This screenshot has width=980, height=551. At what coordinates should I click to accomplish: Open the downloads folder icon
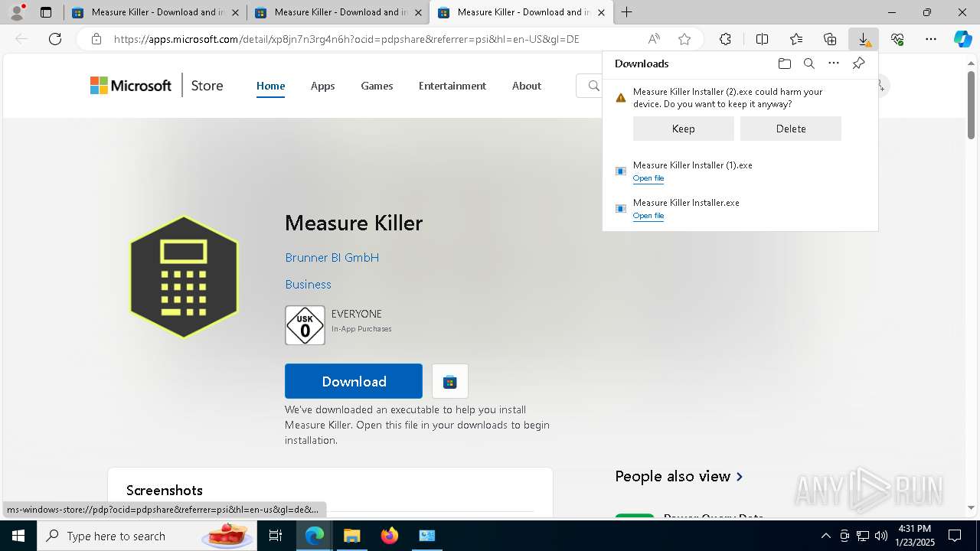(x=784, y=64)
